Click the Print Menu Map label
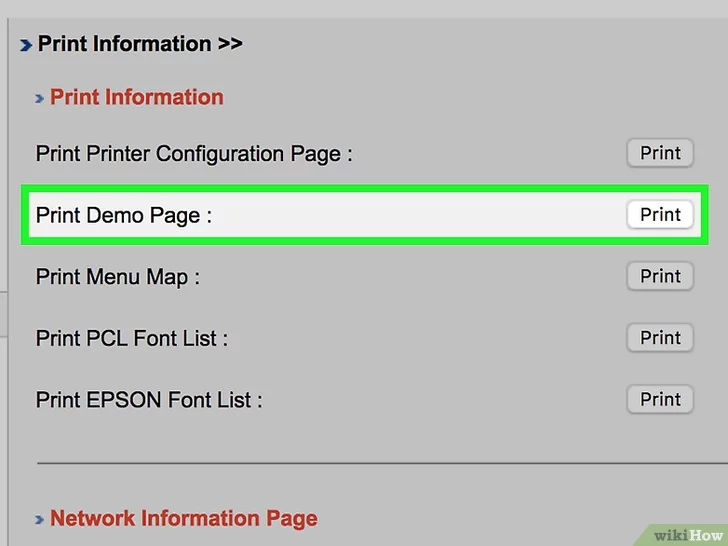Viewport: 728px width, 546px height. point(117,277)
